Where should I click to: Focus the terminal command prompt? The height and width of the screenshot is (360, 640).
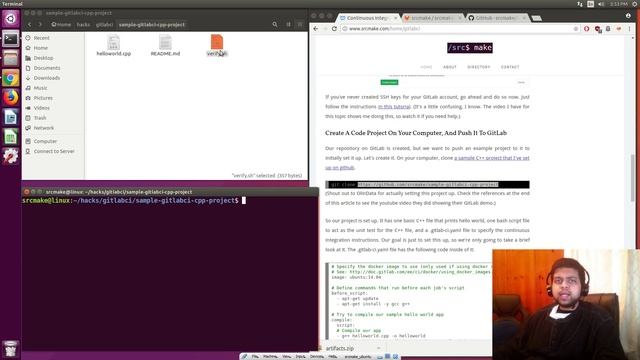click(x=244, y=200)
